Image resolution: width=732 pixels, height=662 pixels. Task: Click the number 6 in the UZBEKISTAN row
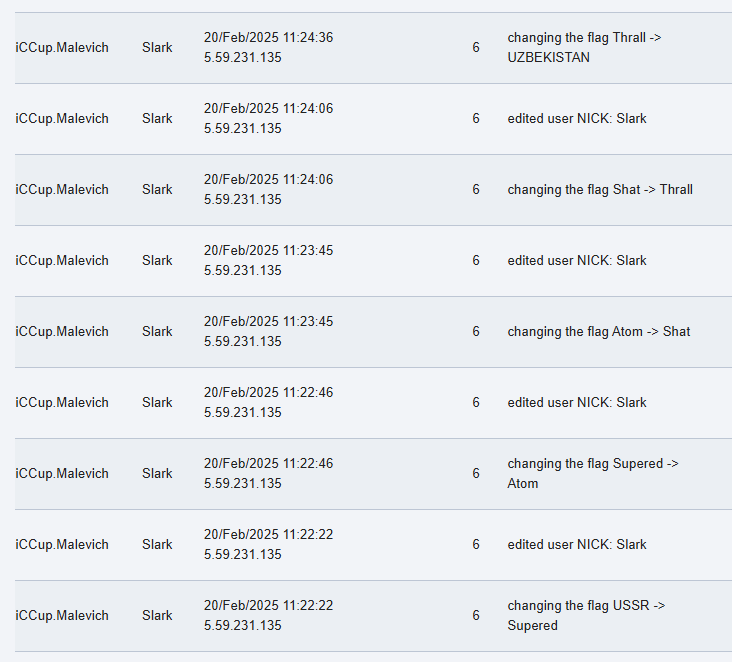coord(476,48)
